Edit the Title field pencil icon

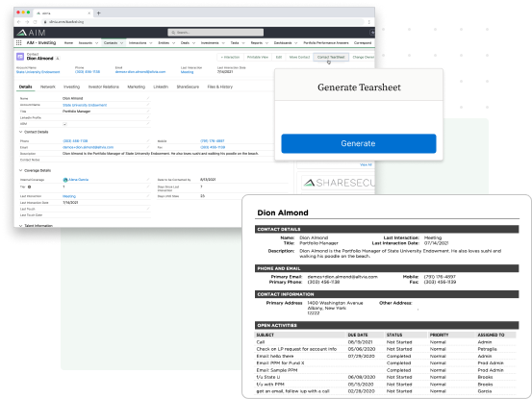point(148,111)
